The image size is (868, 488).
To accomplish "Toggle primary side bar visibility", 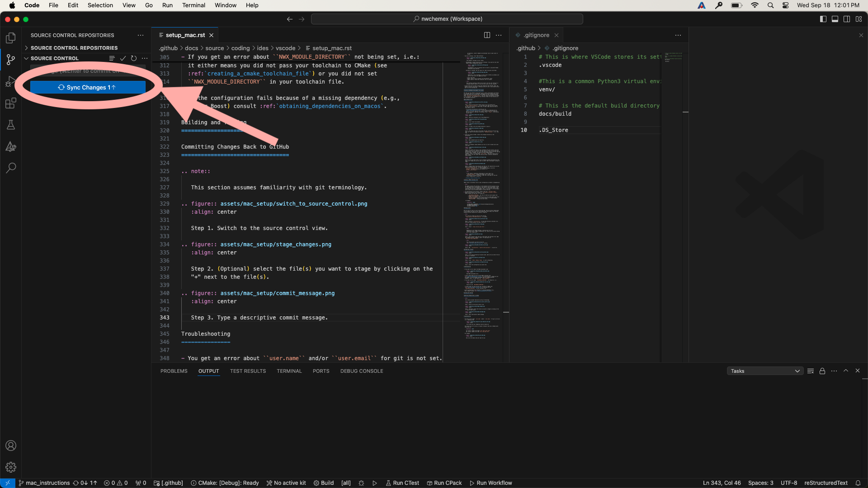I will pyautogui.click(x=823, y=19).
